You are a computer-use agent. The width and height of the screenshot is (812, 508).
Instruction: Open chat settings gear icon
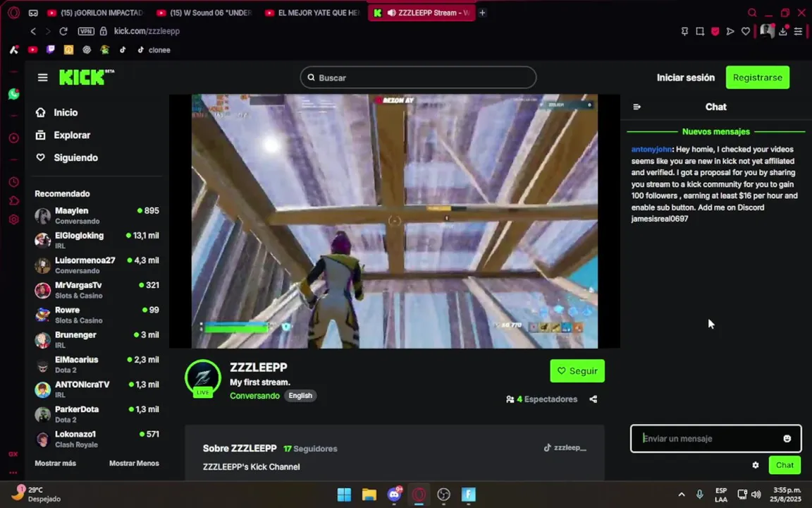click(x=756, y=465)
